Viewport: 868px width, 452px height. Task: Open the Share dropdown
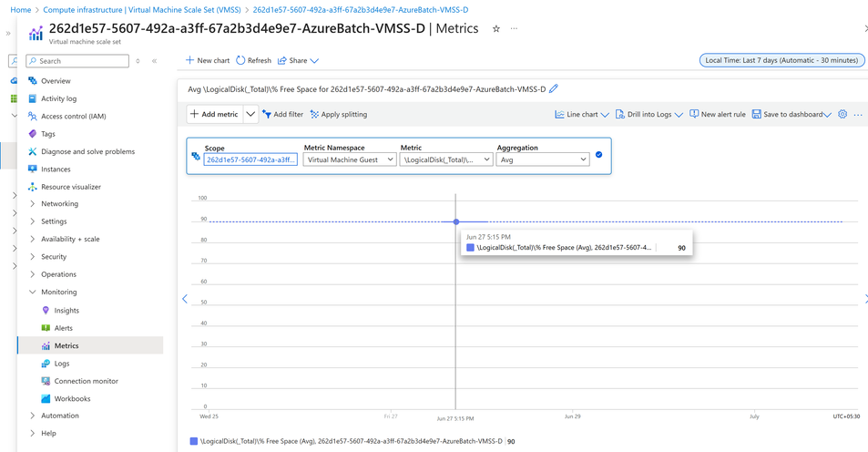coord(298,60)
